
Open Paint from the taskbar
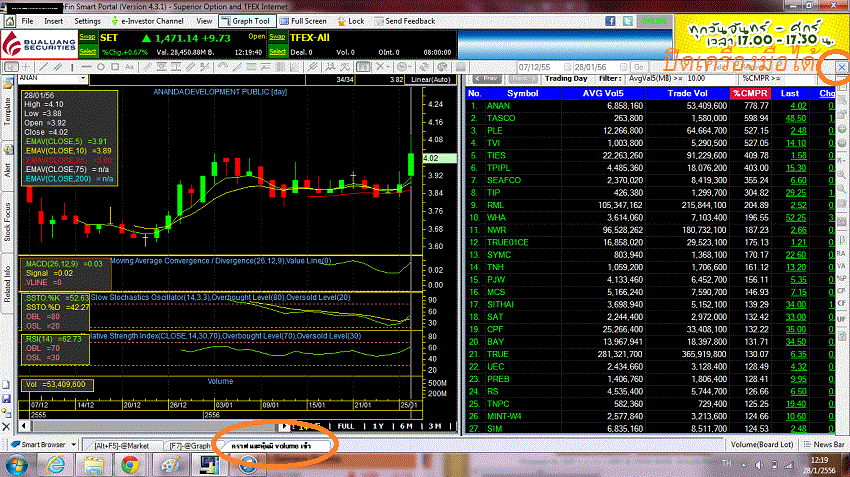coord(170,465)
